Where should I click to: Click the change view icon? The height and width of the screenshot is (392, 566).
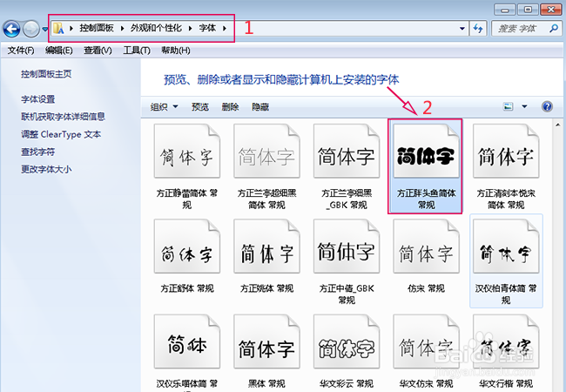(509, 106)
